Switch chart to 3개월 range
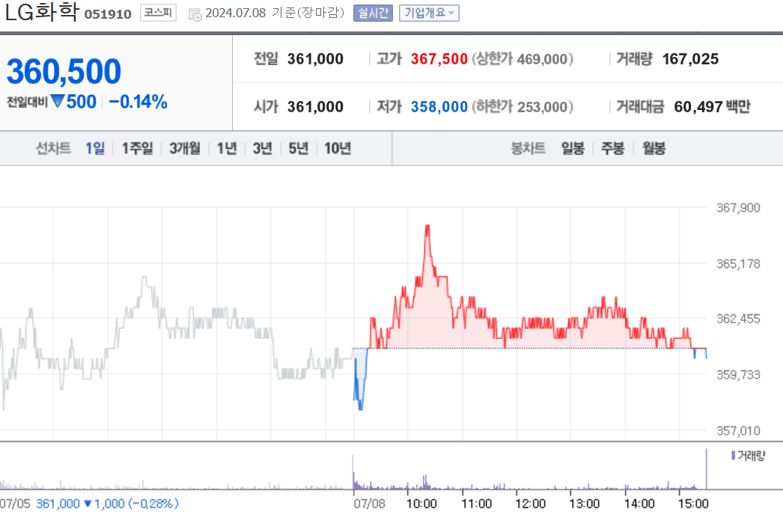Screen dimensions: 783x532 pyautogui.click(x=185, y=148)
